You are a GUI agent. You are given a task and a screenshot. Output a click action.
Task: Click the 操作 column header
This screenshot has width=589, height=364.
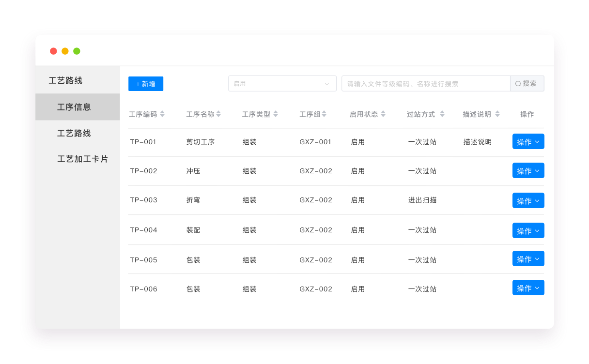pyautogui.click(x=527, y=114)
